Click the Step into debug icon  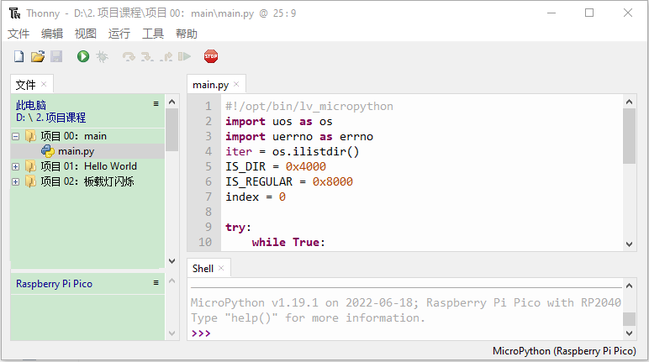[x=147, y=56]
